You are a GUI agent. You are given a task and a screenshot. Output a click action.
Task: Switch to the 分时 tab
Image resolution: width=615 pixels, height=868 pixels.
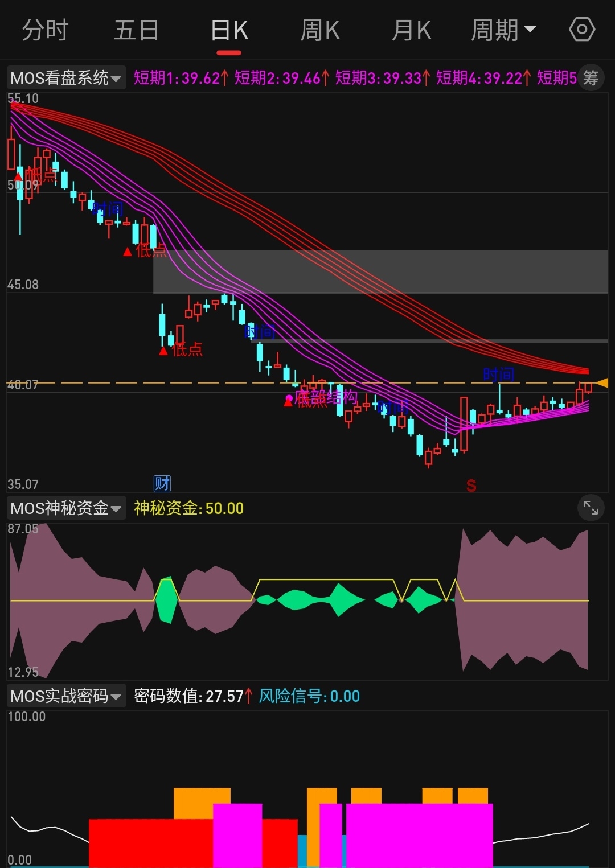pyautogui.click(x=45, y=30)
